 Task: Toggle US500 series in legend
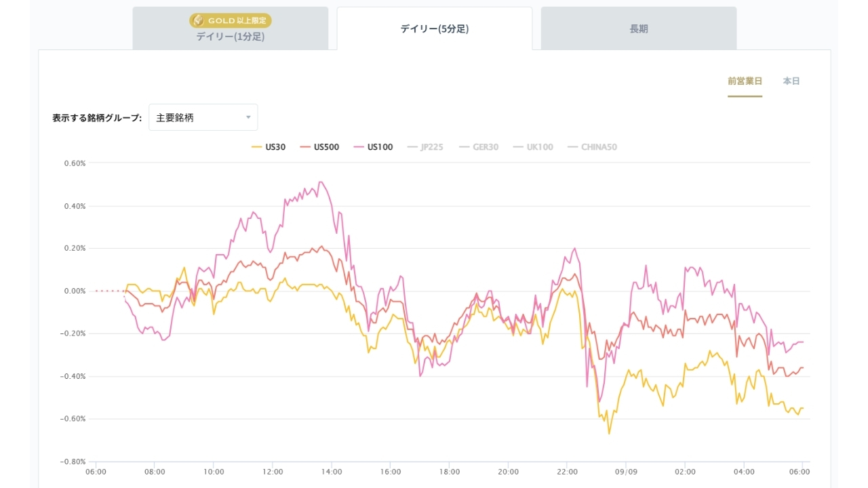pos(319,147)
